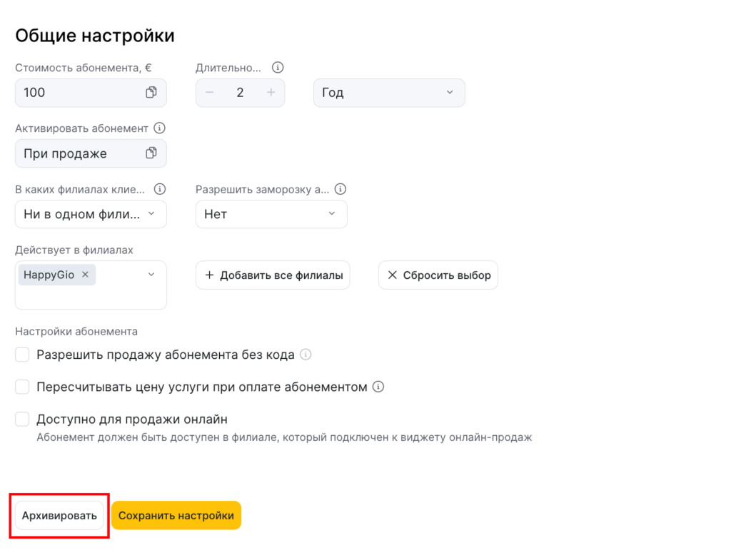The width and height of the screenshot is (731, 560).
Task: Increase duration with the plus stepper
Action: click(x=271, y=93)
